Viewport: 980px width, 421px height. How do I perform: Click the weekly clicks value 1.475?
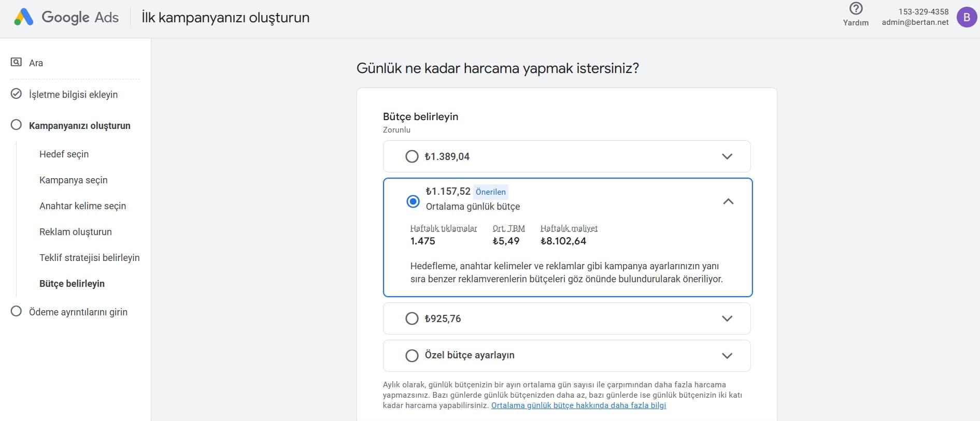[x=423, y=241]
